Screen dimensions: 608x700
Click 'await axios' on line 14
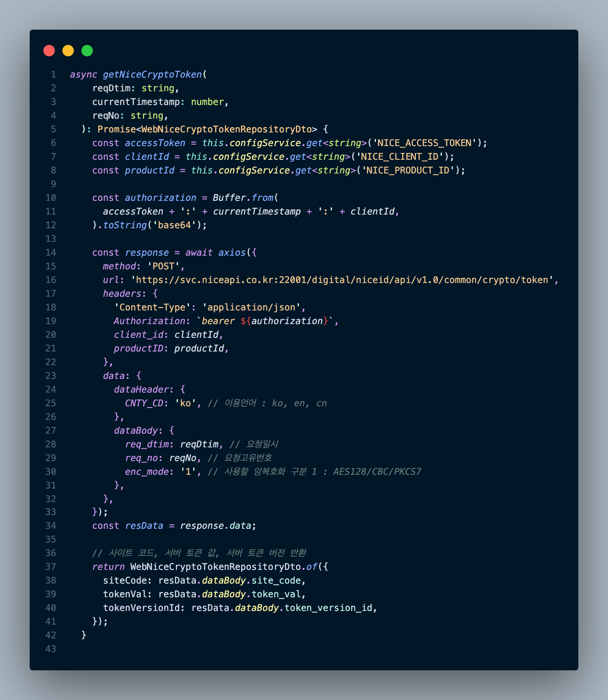tap(215, 253)
